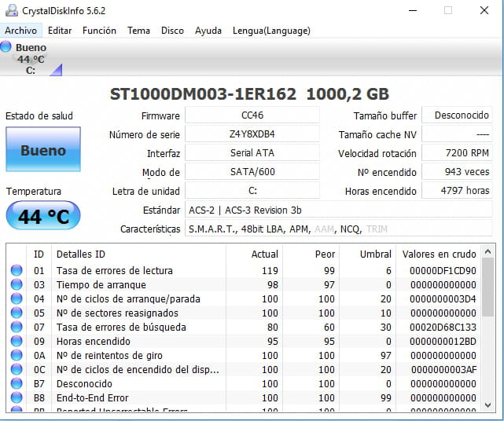Click raw value 0000000003AF
This screenshot has width=504, height=421.
443,370
